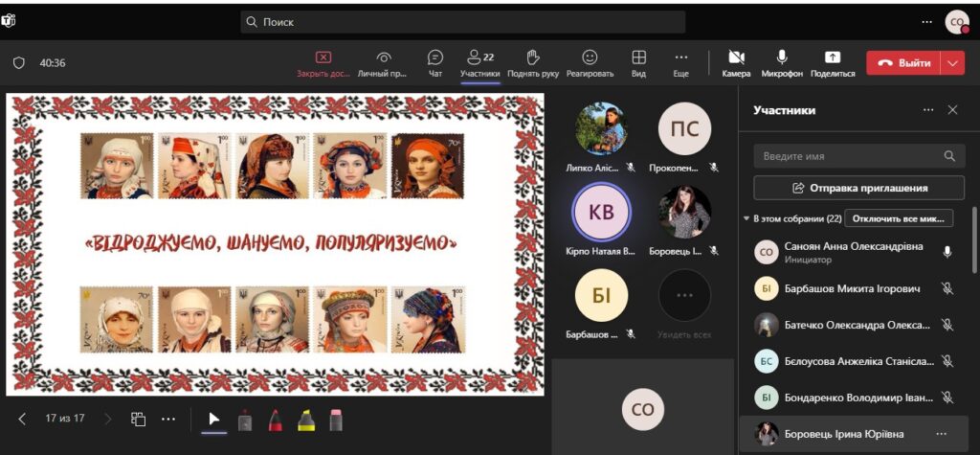Viewport: 980px width, 455px height.
Task: Click the 'Введите имя' participant search field
Action: click(x=847, y=156)
